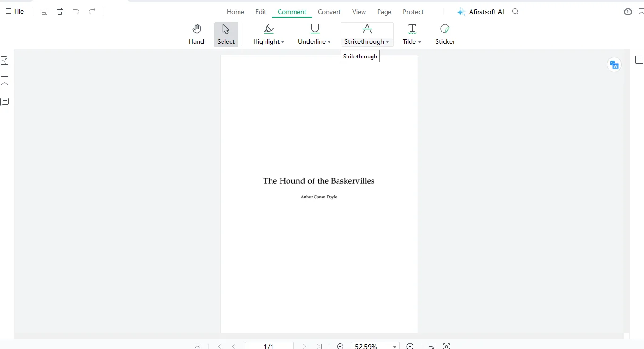Viewport: 644px width, 349px height.
Task: Click the translate floating icon
Action: [614, 65]
